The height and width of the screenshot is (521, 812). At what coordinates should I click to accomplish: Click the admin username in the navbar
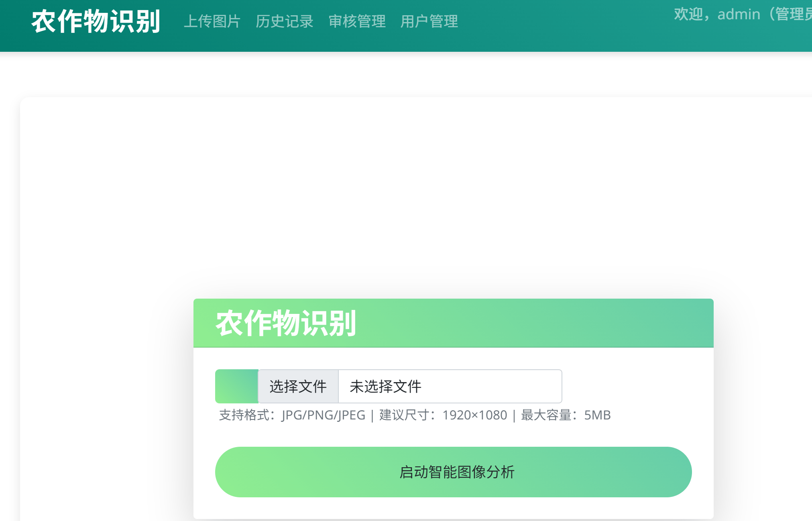[x=739, y=14]
